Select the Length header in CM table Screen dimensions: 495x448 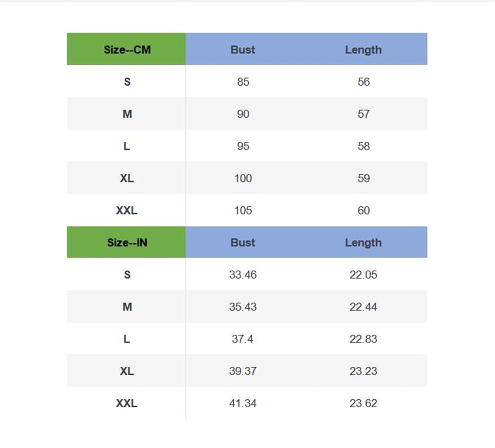point(363,50)
